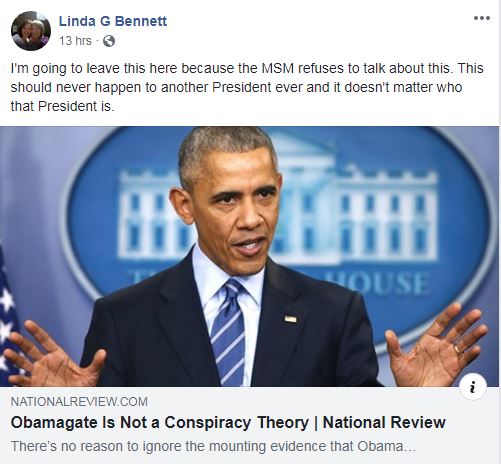The image size is (501, 464).
Task: Click the post text starting "I'm going to leave"
Action: 247,87
